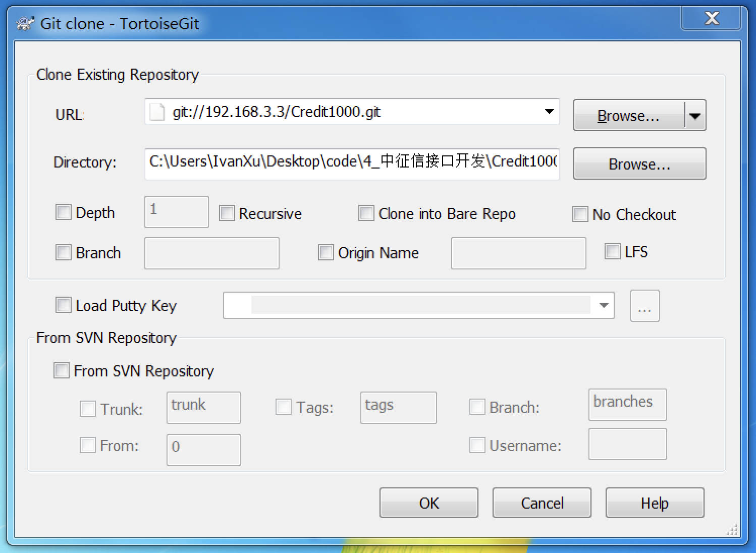
Task: Toggle the LFS checkbox
Action: 613,251
